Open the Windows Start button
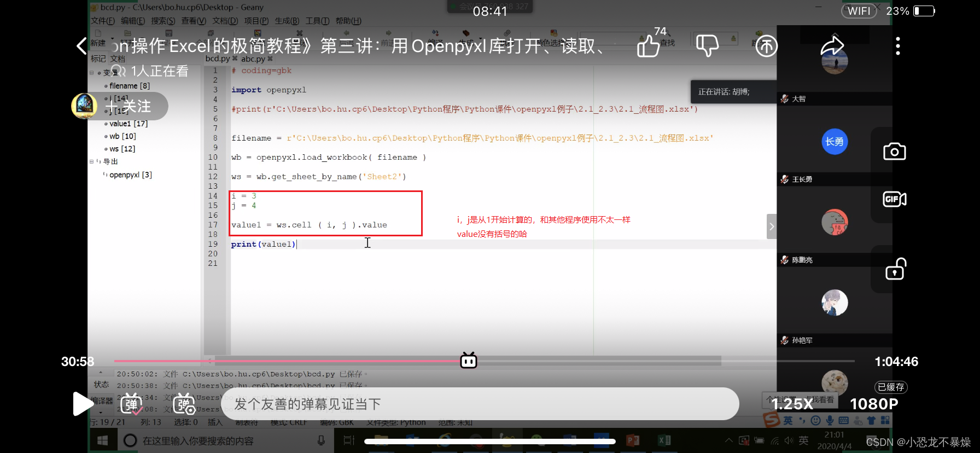980x453 pixels. click(x=102, y=440)
